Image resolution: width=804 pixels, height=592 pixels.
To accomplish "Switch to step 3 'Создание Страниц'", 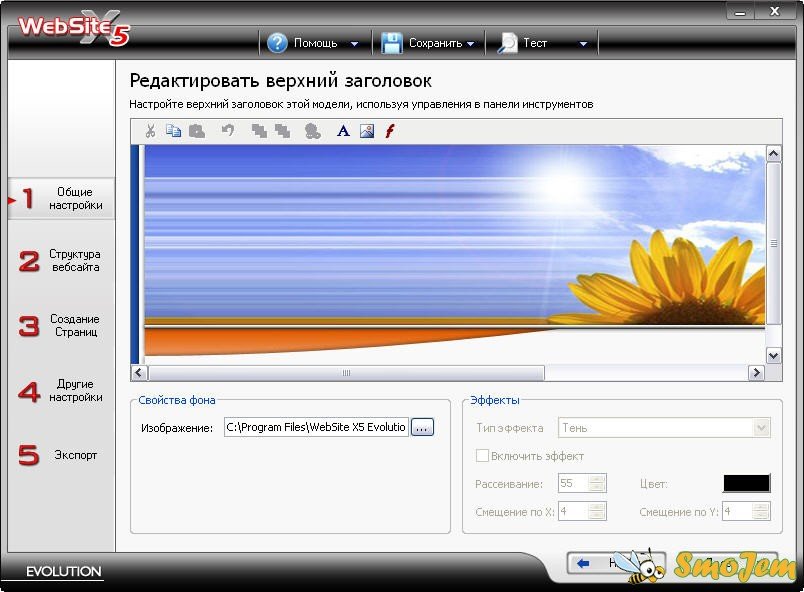I will (x=60, y=326).
